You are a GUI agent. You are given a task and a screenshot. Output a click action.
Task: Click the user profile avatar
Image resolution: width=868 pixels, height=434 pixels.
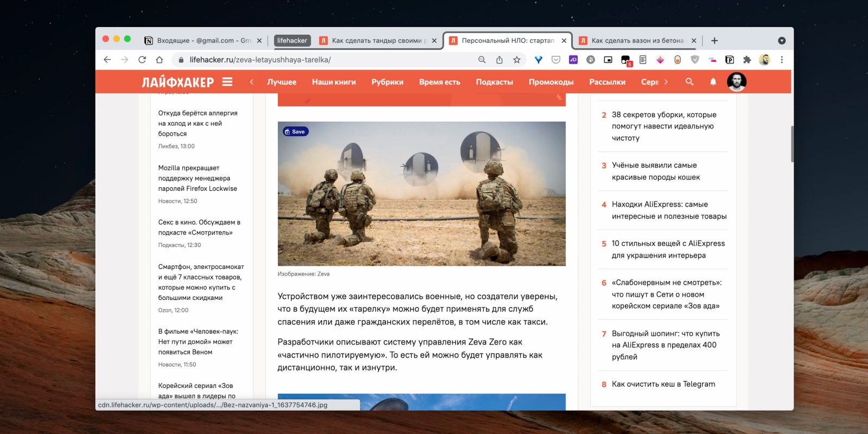pos(736,82)
